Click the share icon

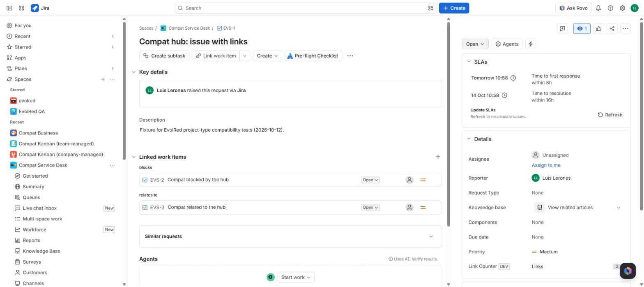coord(612,28)
